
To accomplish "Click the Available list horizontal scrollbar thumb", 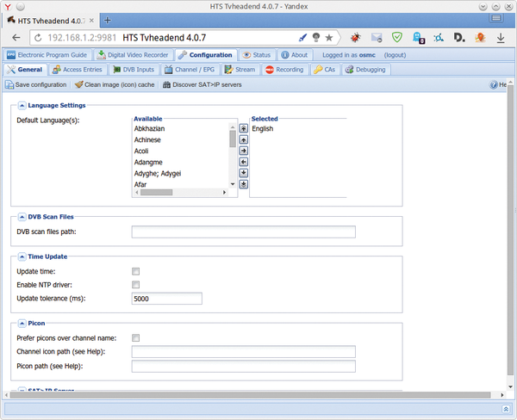I will point(156,192).
